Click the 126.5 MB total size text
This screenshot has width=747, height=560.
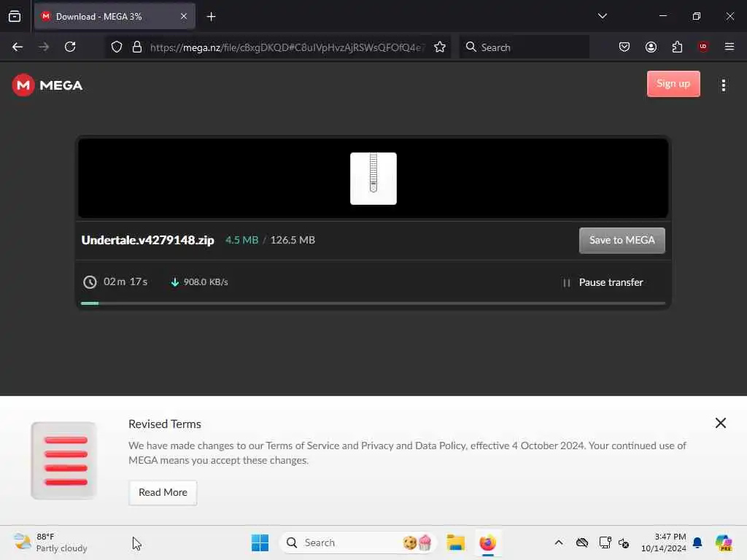tap(293, 240)
